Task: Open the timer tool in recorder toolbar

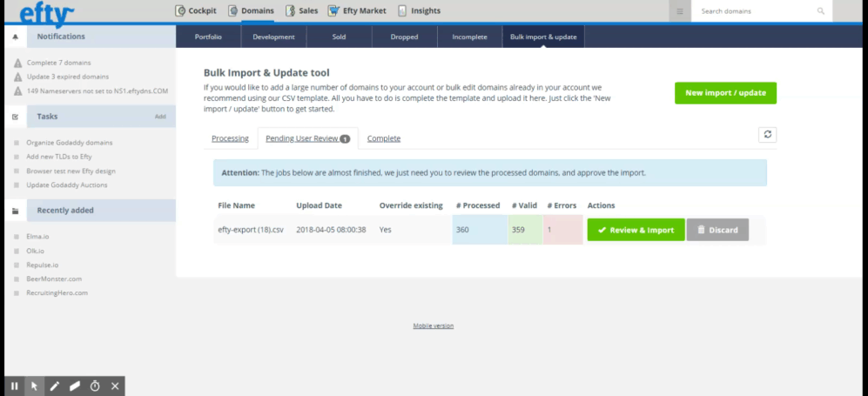Action: click(x=95, y=386)
